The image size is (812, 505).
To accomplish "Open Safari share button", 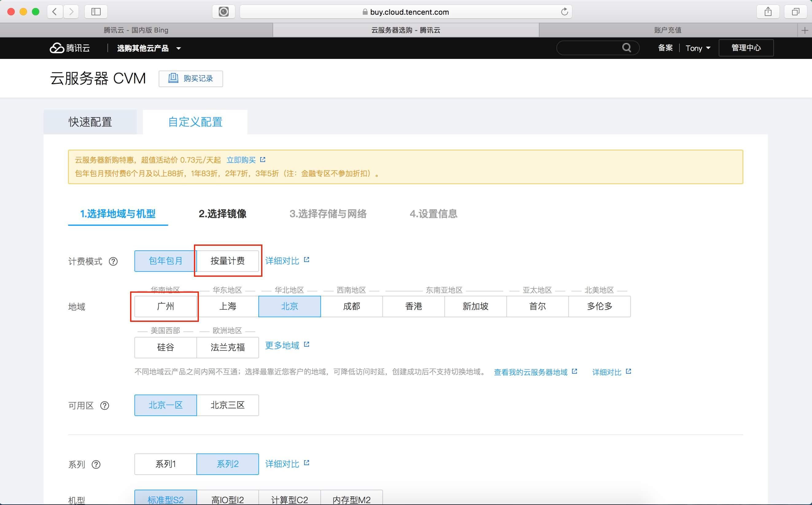I will [x=768, y=12].
